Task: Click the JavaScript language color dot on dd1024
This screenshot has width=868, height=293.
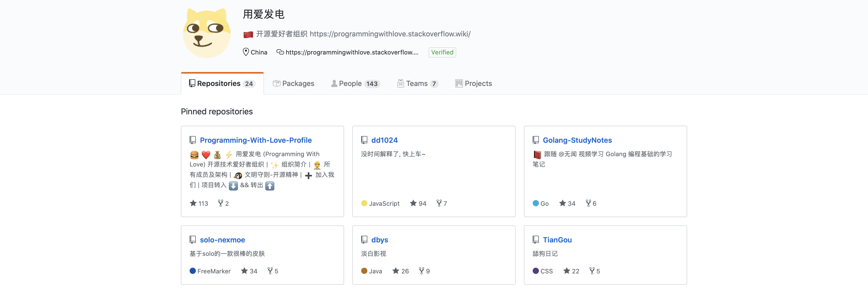Action: click(364, 203)
